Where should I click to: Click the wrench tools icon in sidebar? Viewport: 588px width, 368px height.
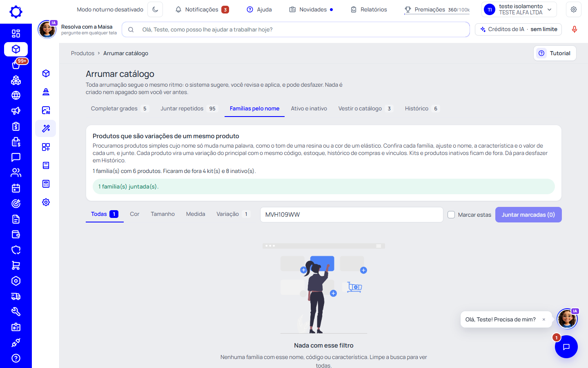coord(16,312)
